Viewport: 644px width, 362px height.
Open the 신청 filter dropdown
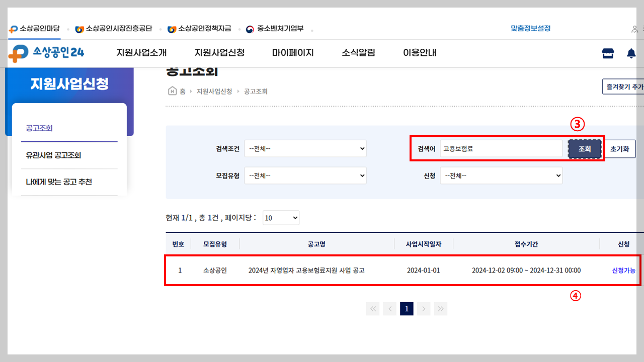point(501,175)
